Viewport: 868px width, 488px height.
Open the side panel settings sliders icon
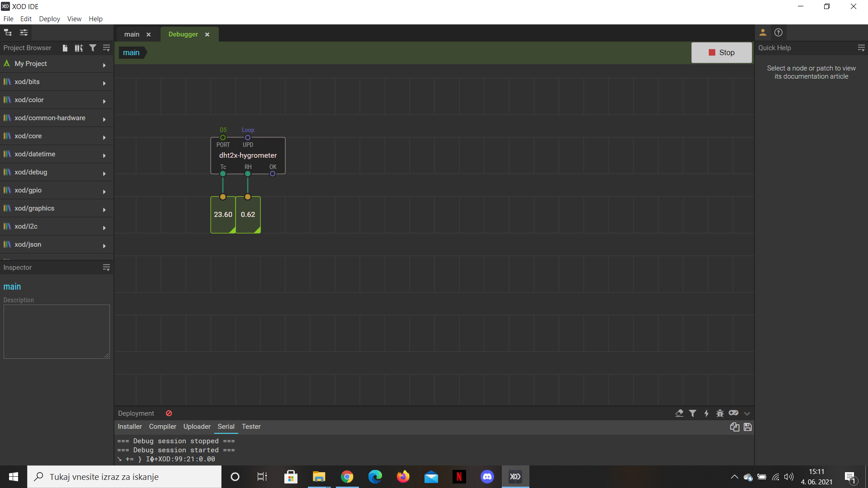[x=24, y=33]
